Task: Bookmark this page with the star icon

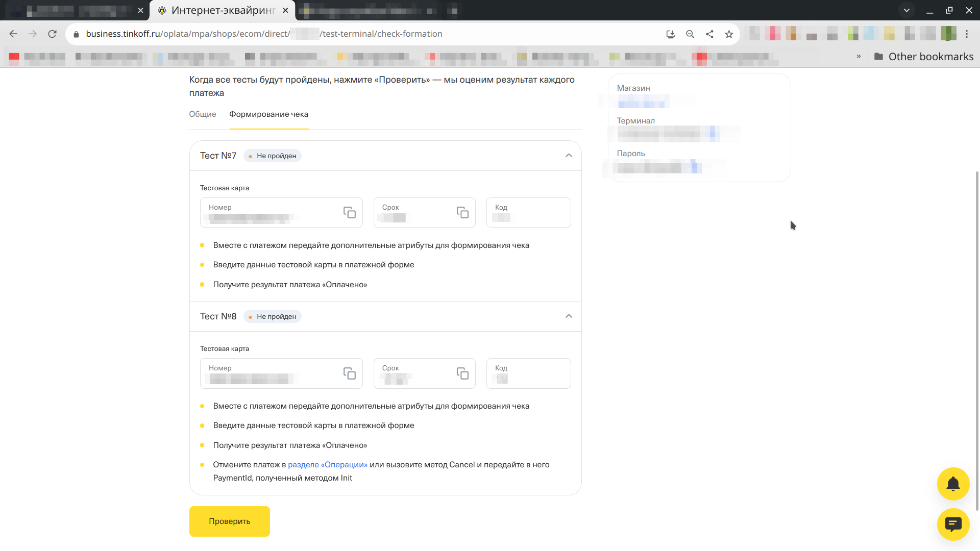Action: (x=729, y=34)
